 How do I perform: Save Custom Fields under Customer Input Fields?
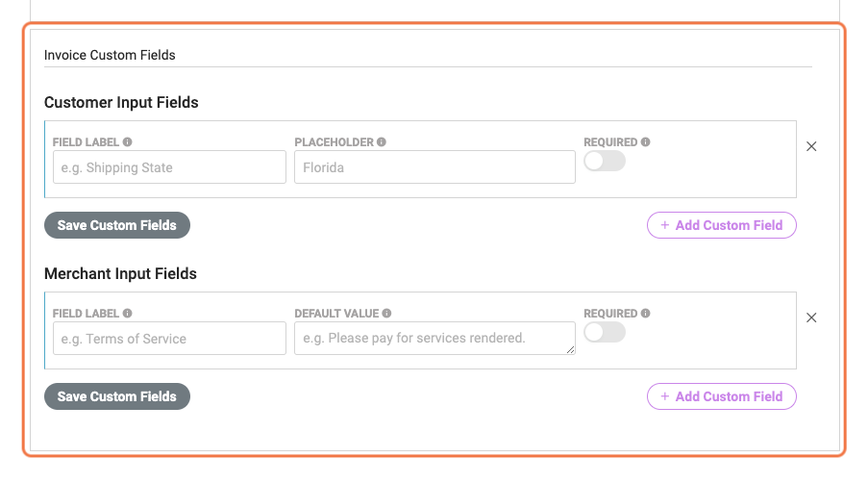click(117, 225)
